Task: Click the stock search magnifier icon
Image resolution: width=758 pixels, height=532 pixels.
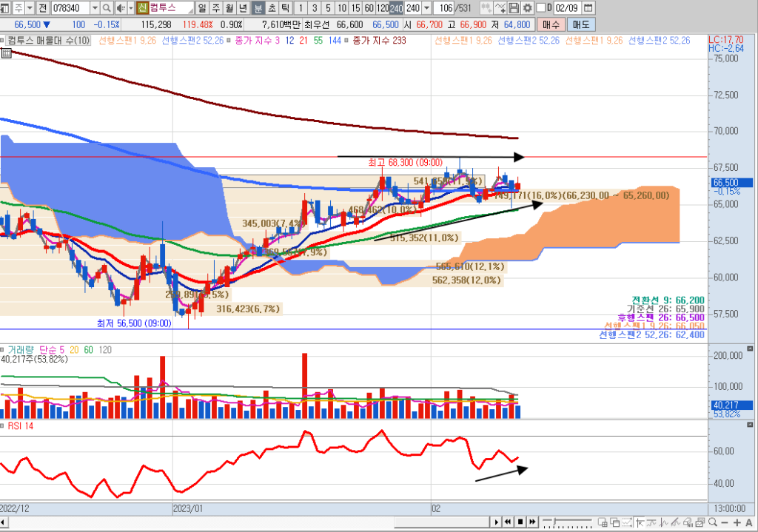Action: (108, 8)
